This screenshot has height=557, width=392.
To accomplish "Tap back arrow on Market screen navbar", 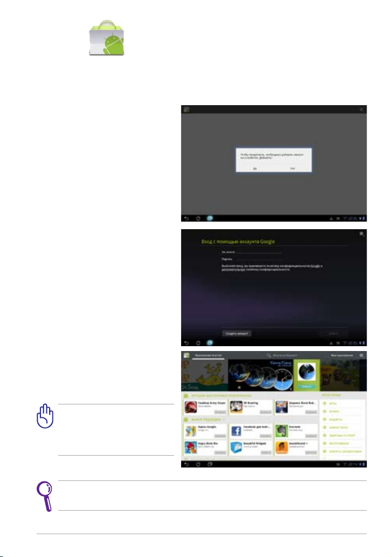I will tap(187, 464).
